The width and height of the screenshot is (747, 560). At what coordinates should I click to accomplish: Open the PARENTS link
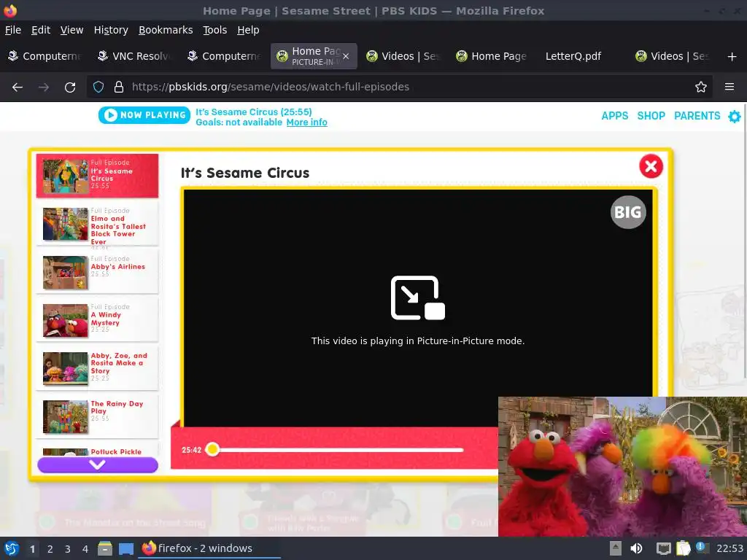coord(697,116)
